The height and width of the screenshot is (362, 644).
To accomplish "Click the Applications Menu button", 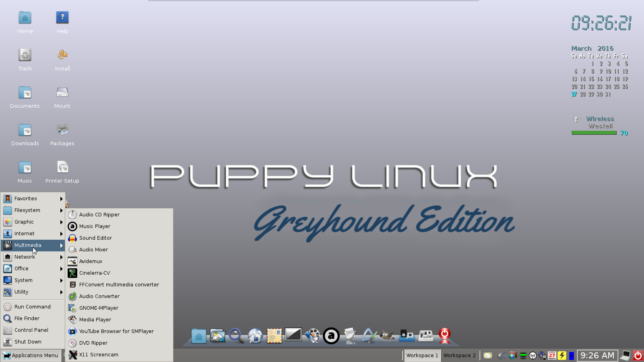I will pyautogui.click(x=31, y=356).
